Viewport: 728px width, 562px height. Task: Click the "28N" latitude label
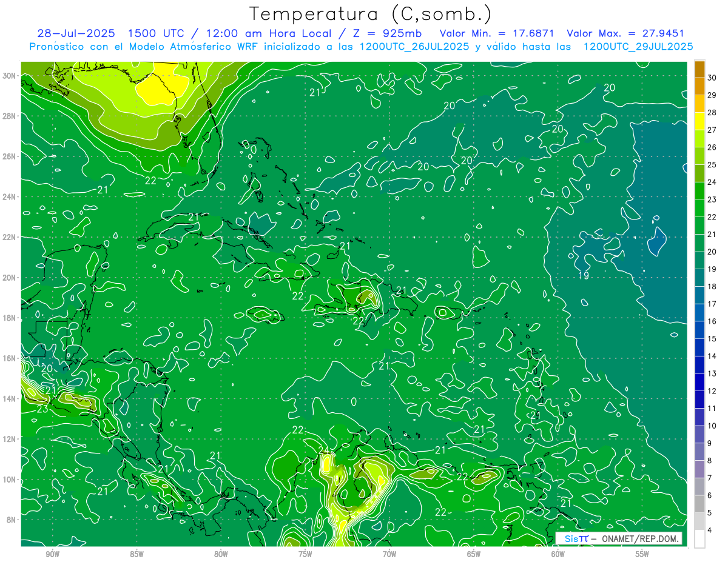(x=10, y=116)
